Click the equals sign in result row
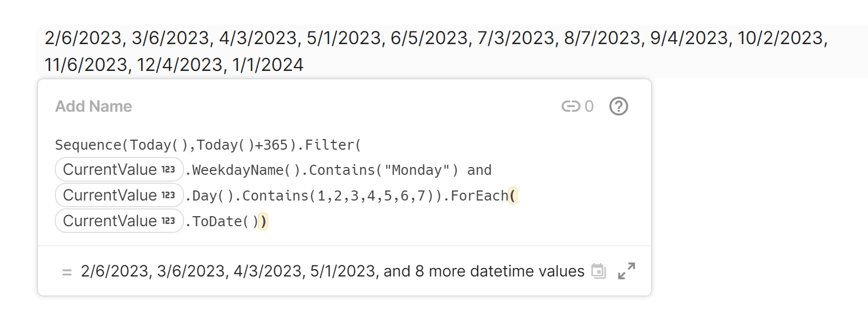868x310 pixels. click(67, 273)
